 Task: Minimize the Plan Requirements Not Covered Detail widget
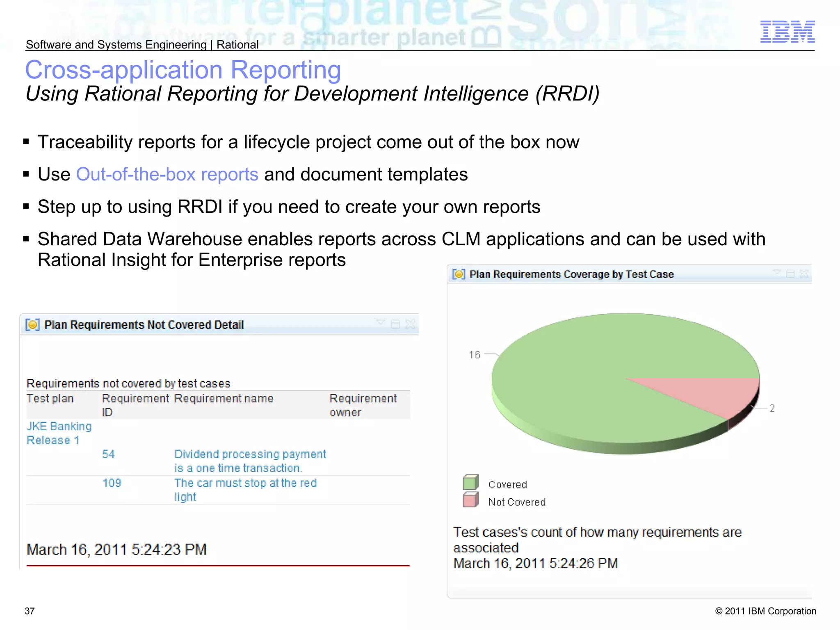point(395,324)
